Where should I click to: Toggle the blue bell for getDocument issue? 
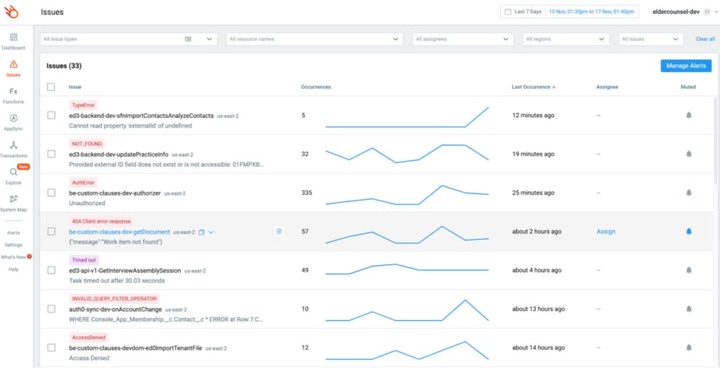[689, 232]
